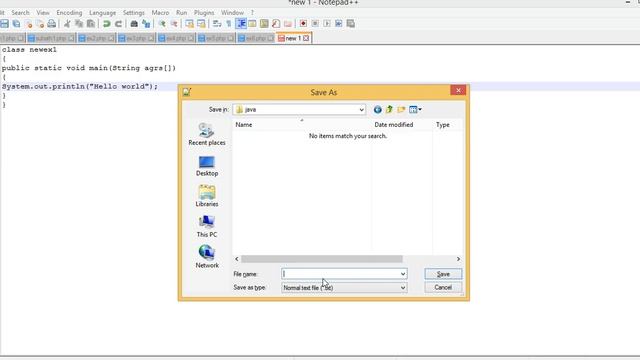Open the Plugins menu
This screenshot has width=640, height=360.
click(204, 13)
